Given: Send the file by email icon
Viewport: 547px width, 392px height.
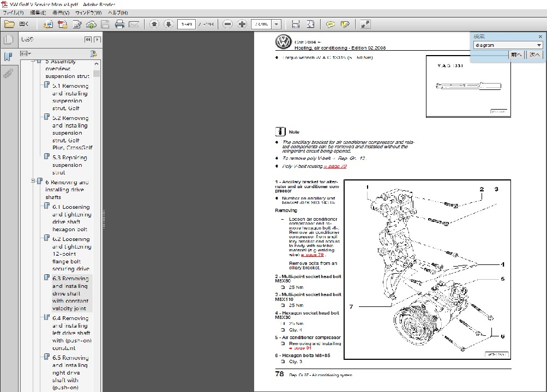Looking at the screenshot, I should click(134, 24).
